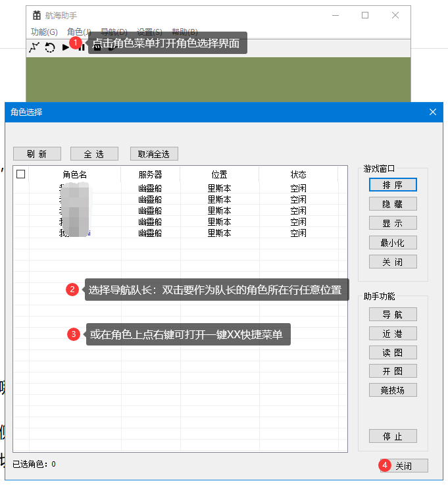Toggle the select-all checkbox in table header
The height and width of the screenshot is (485, 448).
21,174
